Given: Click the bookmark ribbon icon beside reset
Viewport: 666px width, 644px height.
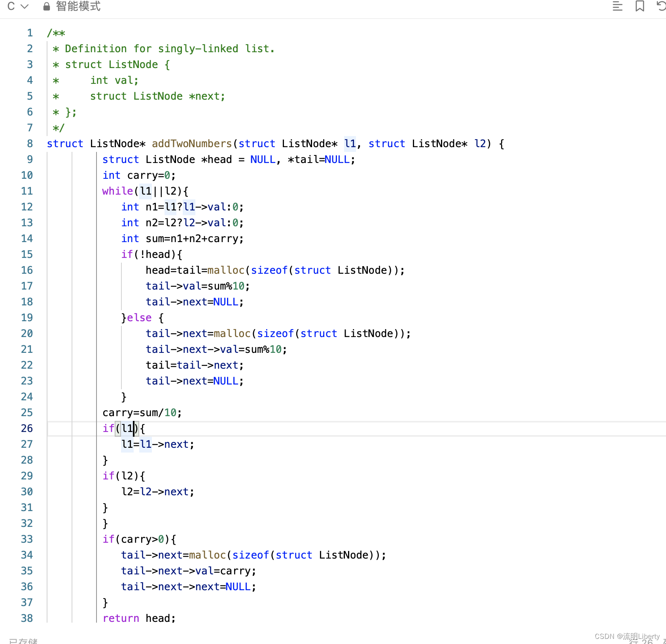Looking at the screenshot, I should tap(640, 6).
